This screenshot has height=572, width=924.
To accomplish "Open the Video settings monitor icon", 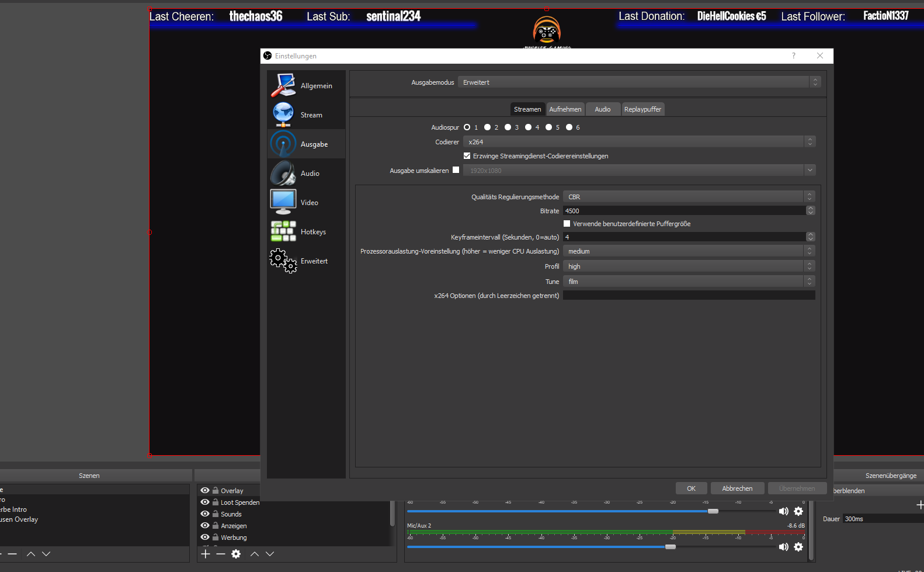I will (x=283, y=202).
